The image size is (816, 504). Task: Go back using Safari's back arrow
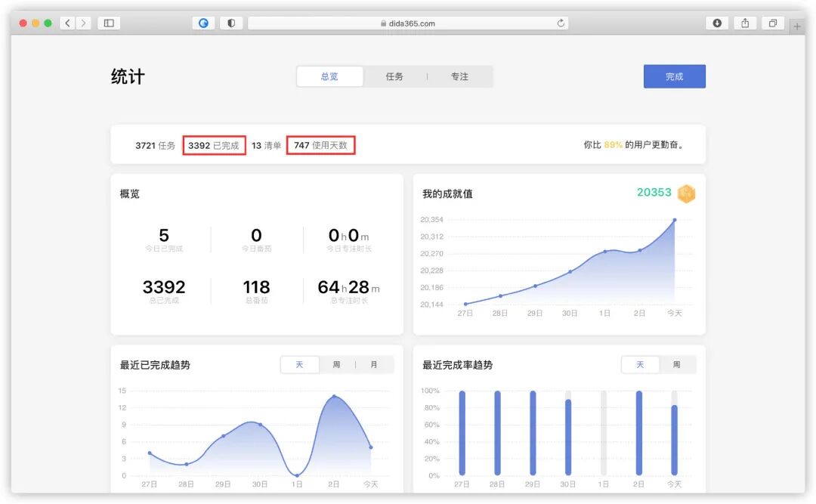click(68, 23)
